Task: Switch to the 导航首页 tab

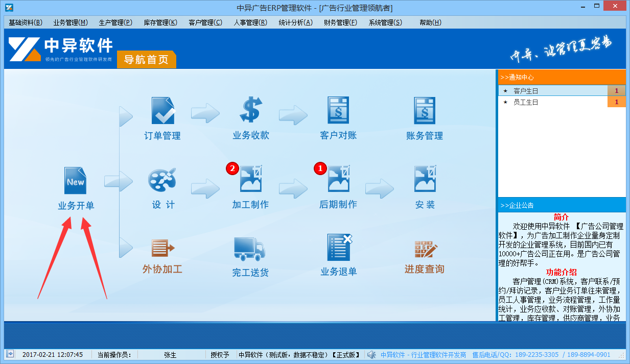Action: [x=147, y=60]
